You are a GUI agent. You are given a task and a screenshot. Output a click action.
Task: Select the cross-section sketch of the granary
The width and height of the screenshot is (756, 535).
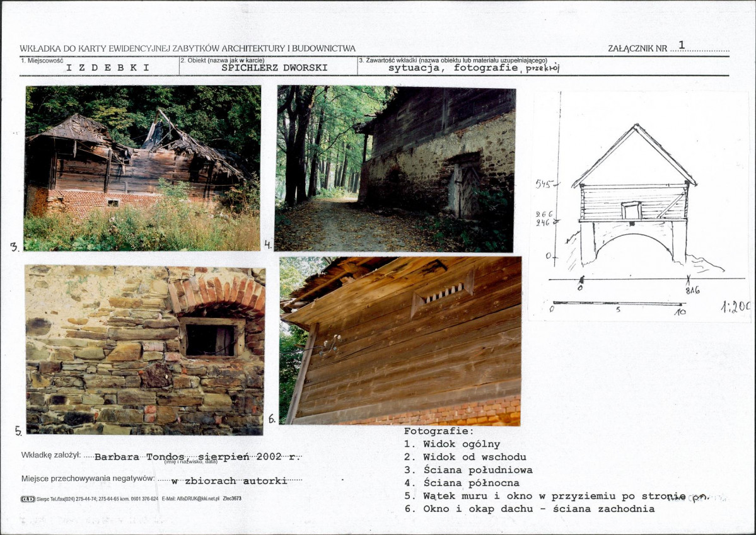pos(639,206)
